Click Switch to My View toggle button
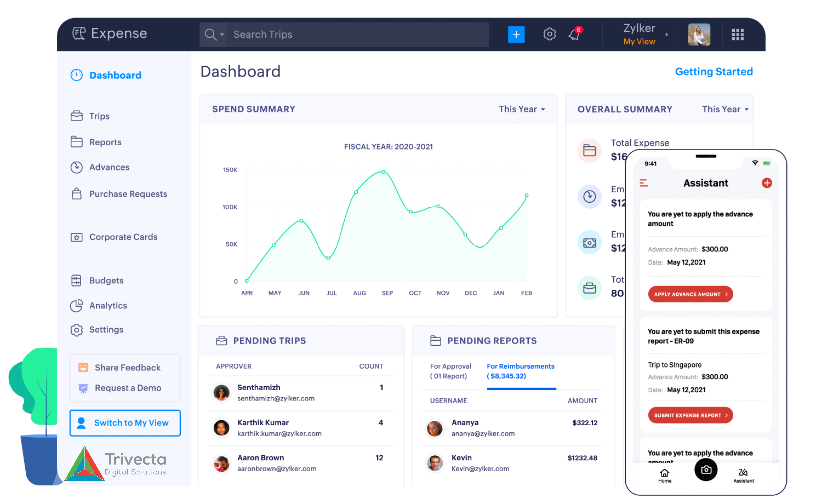The height and width of the screenshot is (504, 822). coord(125,423)
